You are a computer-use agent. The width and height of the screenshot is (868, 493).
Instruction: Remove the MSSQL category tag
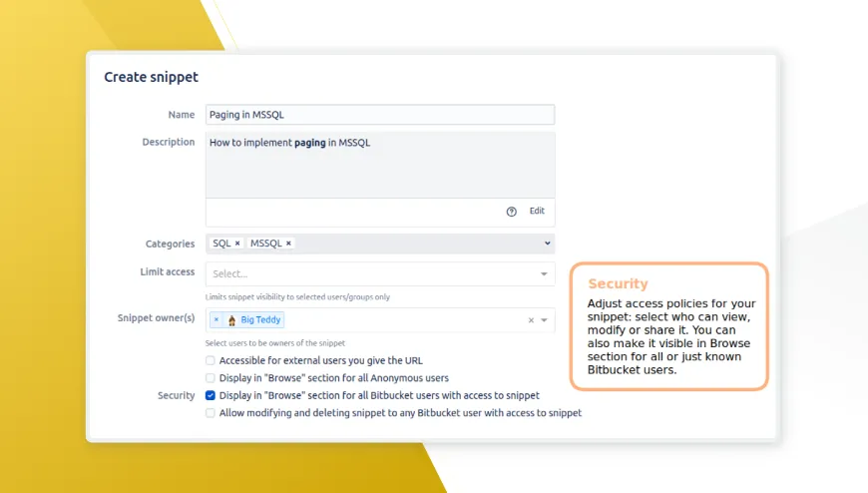click(288, 244)
